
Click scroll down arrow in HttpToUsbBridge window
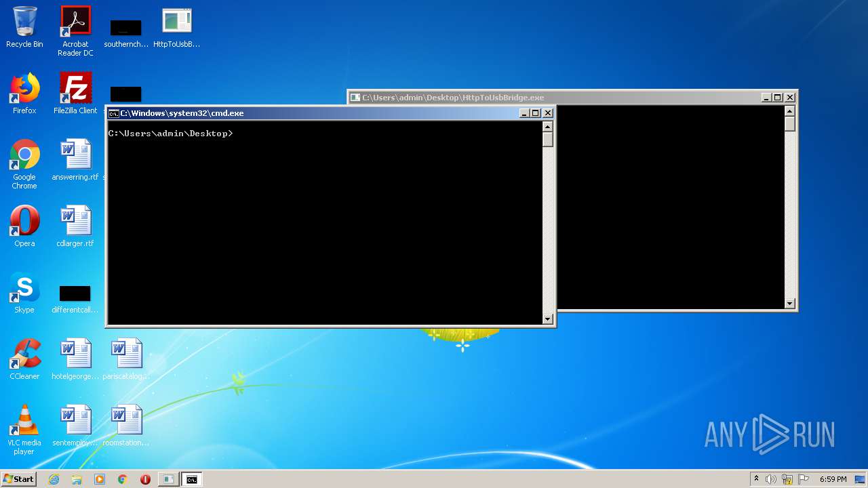tap(790, 304)
